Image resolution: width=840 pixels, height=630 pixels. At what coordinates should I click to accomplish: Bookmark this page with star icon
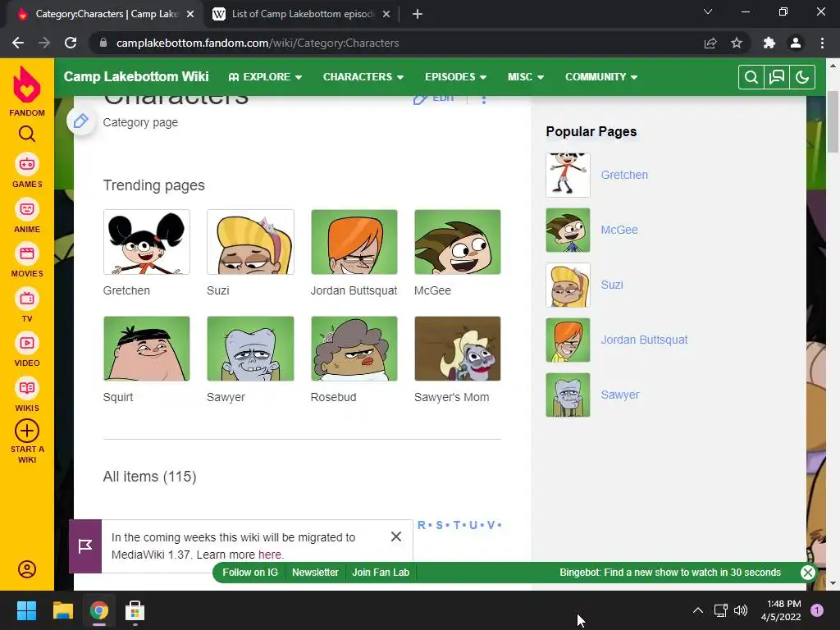click(737, 43)
